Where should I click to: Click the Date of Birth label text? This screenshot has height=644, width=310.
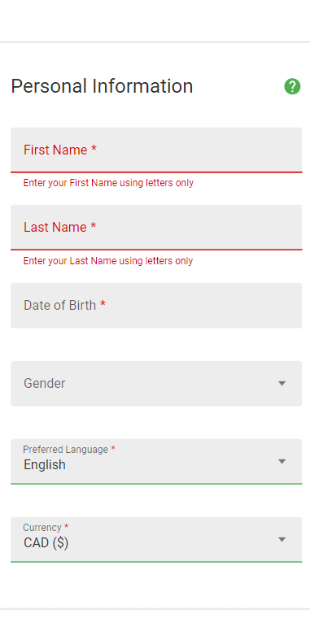64,305
